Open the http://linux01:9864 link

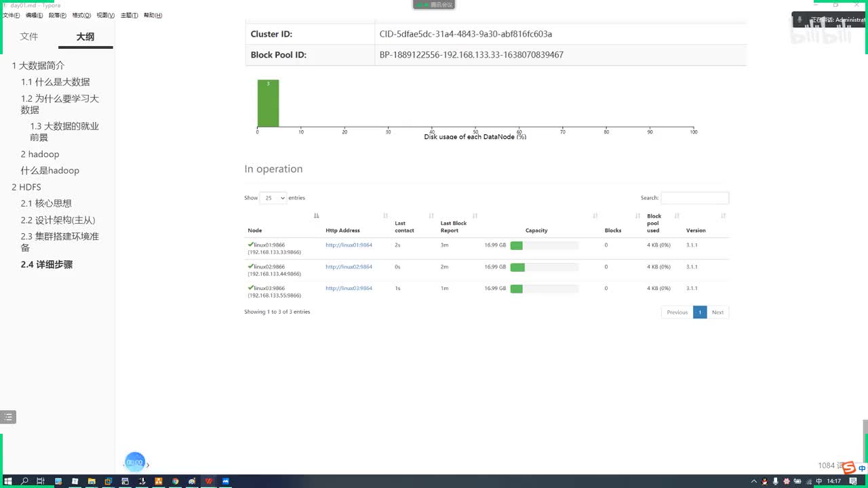tap(349, 245)
